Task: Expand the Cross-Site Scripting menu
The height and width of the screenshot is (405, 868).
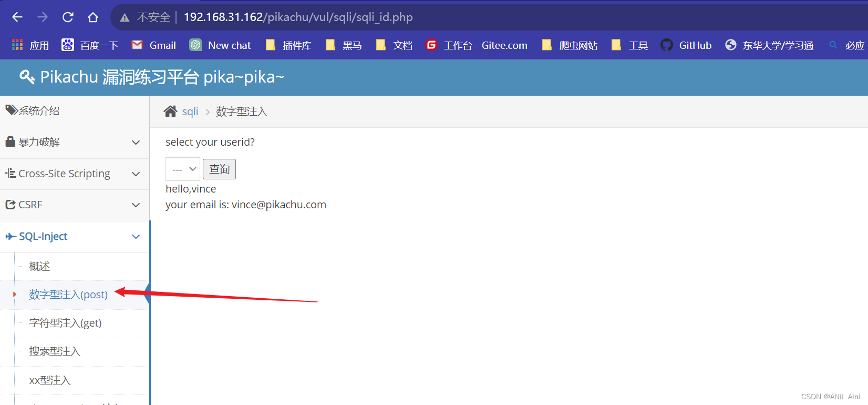Action: click(75, 174)
